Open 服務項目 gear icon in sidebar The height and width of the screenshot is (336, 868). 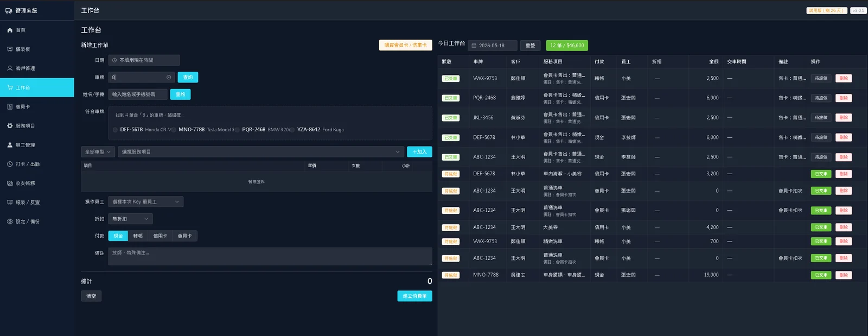point(10,126)
